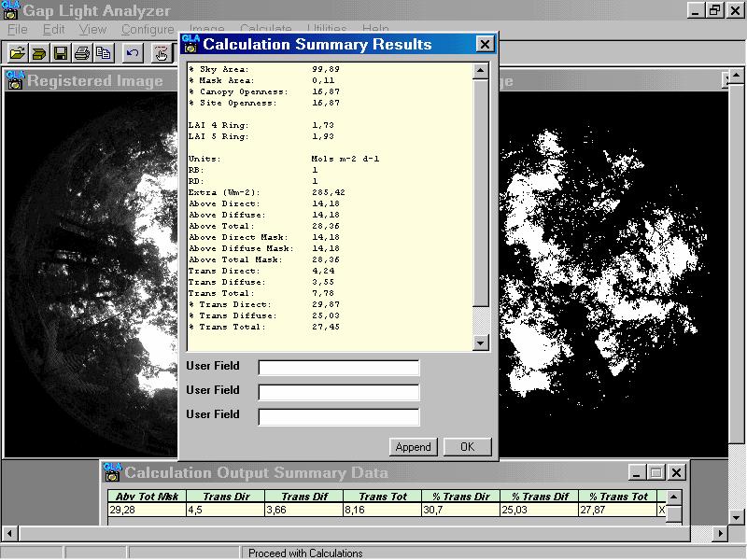Viewport: 747px width, 560px height.
Task: Click the table cell with value 3,66
Action: [x=304, y=510]
